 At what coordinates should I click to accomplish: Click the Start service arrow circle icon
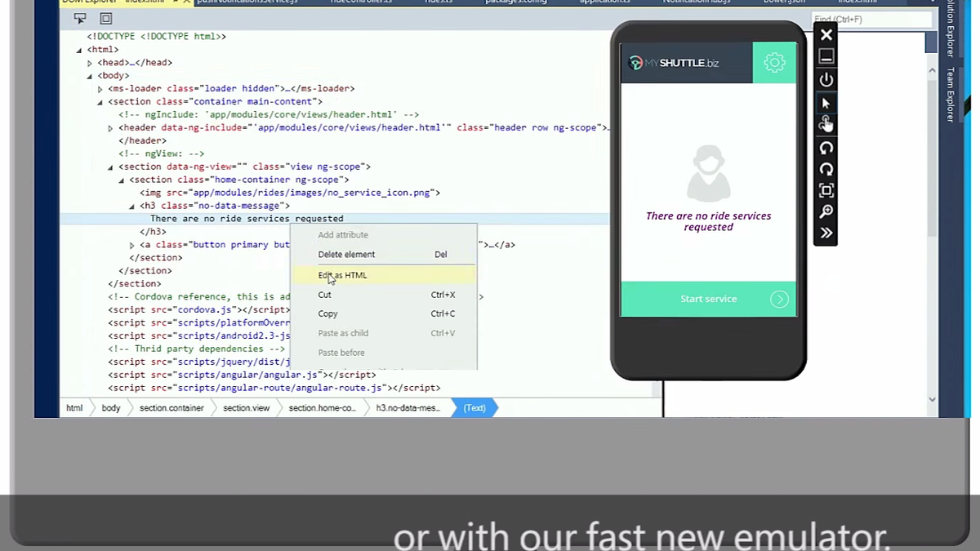[x=779, y=300]
